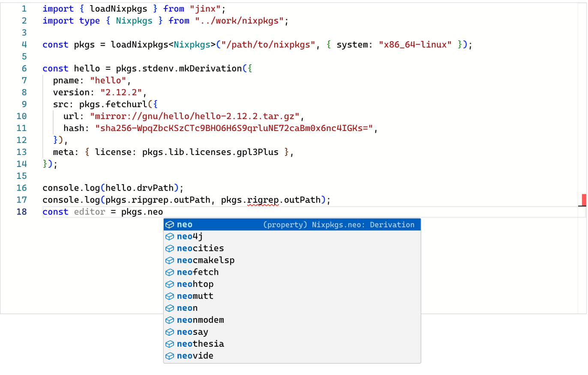Click the red error marker in overview ruler

(584, 199)
